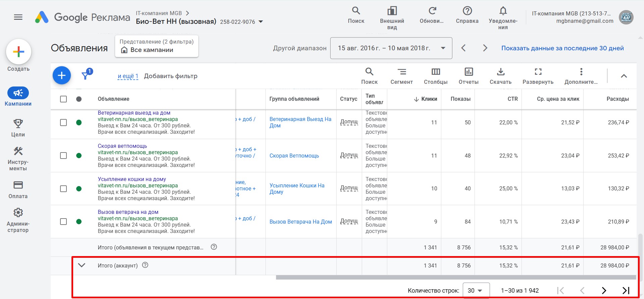Expand the Итого (аккаунт) row
The image size is (644, 299).
pos(82,265)
